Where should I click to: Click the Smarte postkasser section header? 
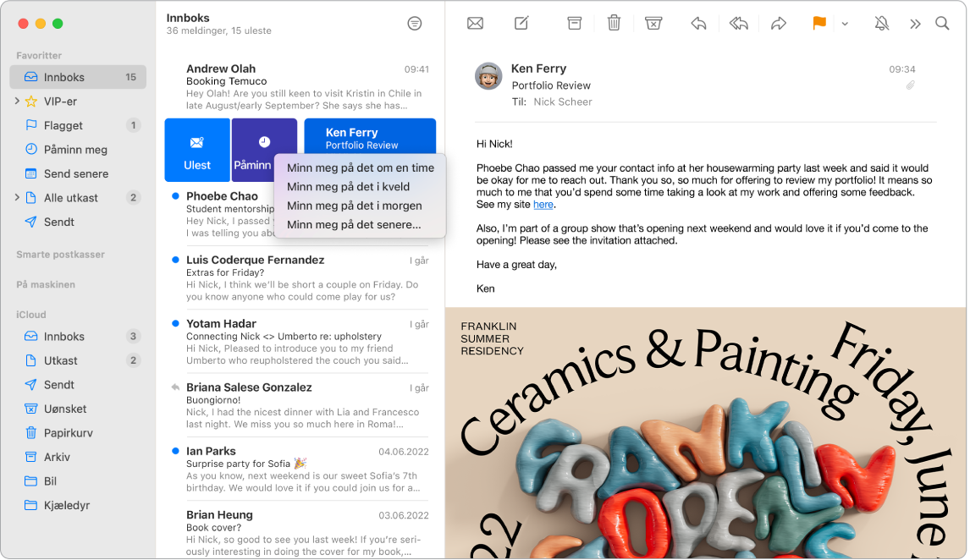tap(61, 255)
